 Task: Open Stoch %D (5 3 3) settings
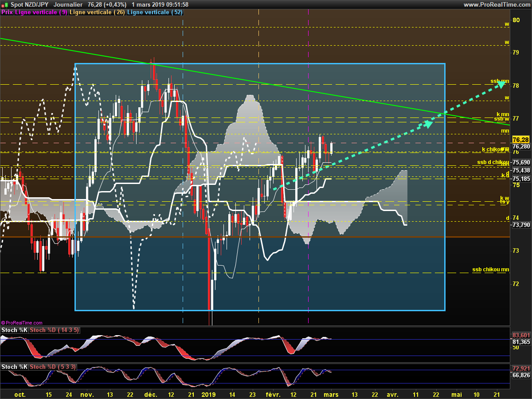[x=53, y=367]
